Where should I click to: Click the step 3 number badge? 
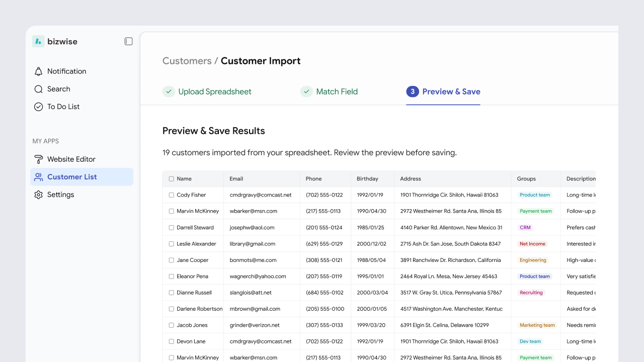tap(413, 92)
